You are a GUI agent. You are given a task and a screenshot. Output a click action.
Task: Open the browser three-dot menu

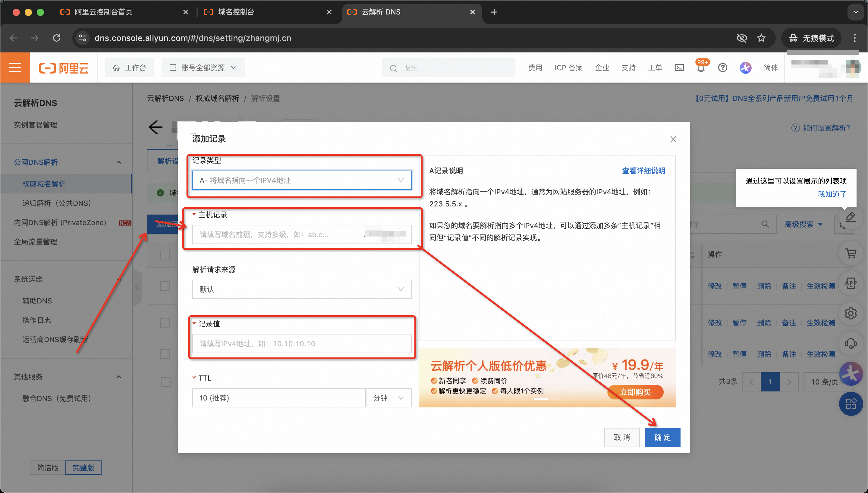[x=854, y=38]
